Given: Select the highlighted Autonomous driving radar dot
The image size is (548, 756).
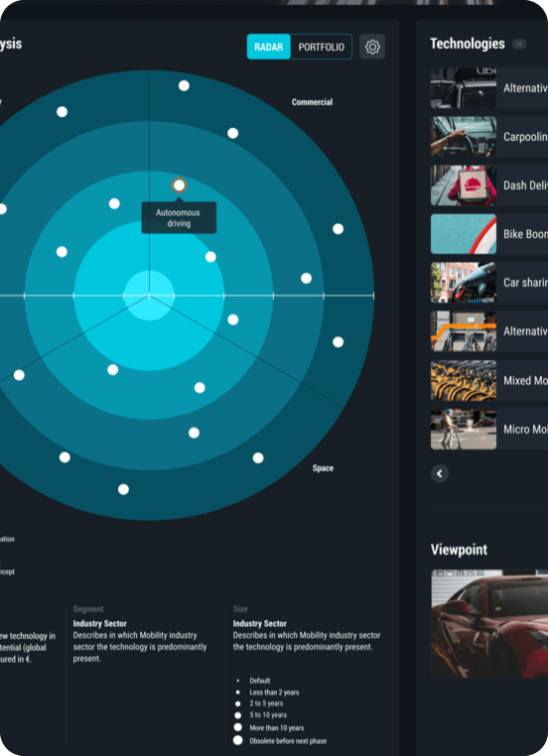Looking at the screenshot, I should point(179,186).
